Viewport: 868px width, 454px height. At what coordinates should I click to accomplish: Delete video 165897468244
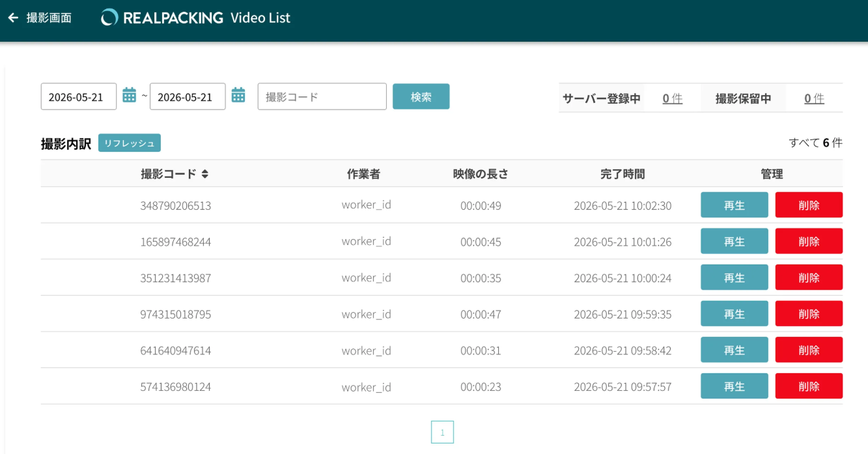point(809,241)
